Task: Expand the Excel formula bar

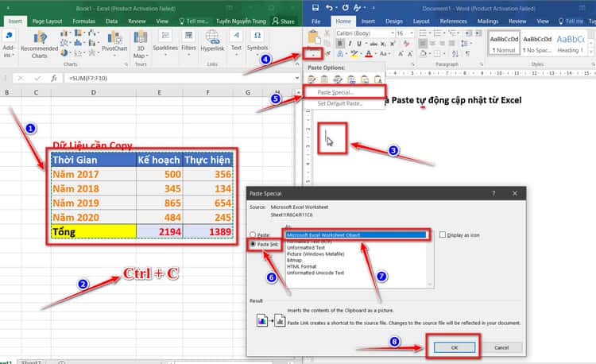Action: (297, 78)
